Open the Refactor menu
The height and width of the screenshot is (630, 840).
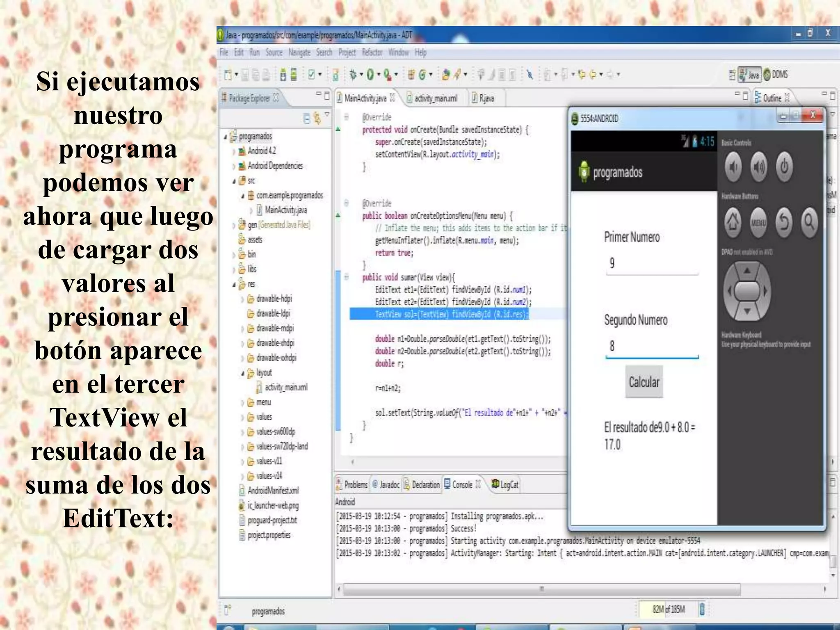pyautogui.click(x=372, y=52)
